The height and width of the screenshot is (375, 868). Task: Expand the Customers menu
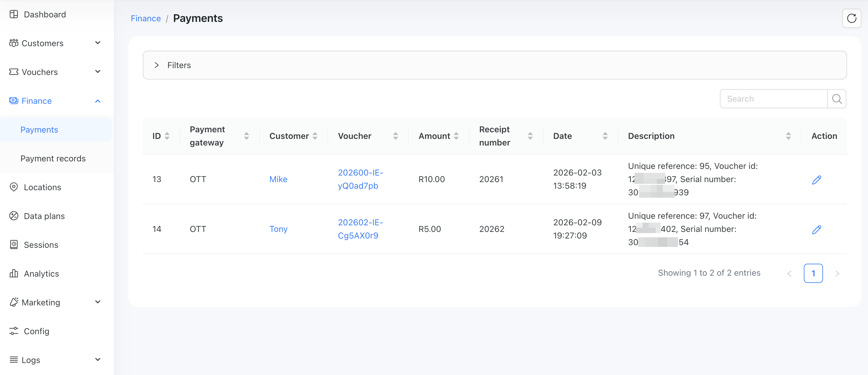(x=98, y=43)
